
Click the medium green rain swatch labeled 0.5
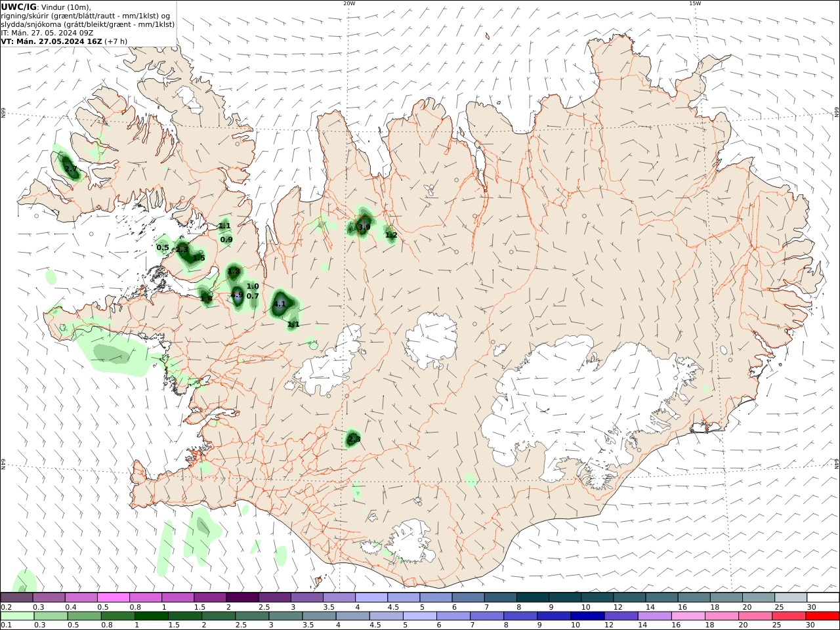click(x=84, y=616)
